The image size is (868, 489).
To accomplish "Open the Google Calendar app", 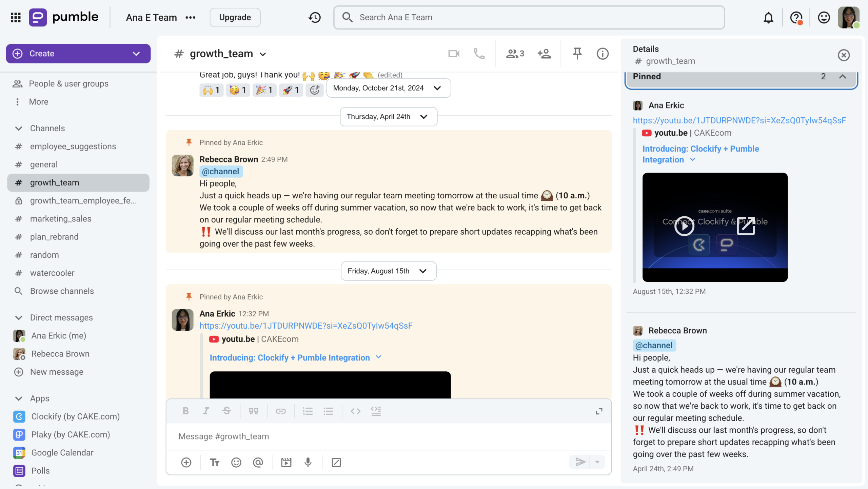I will coord(62,452).
